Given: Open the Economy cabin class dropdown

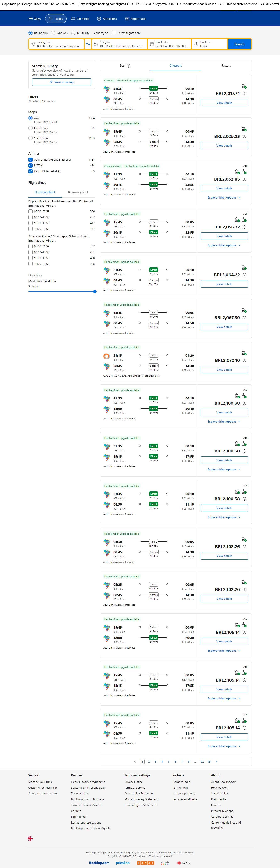Looking at the screenshot, I should (x=100, y=33).
